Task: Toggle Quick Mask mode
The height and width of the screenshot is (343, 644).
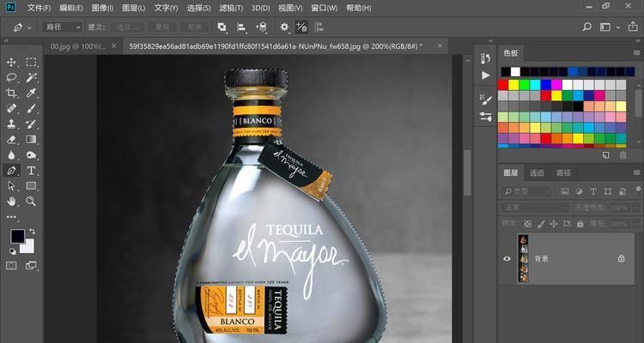Action: [11, 266]
